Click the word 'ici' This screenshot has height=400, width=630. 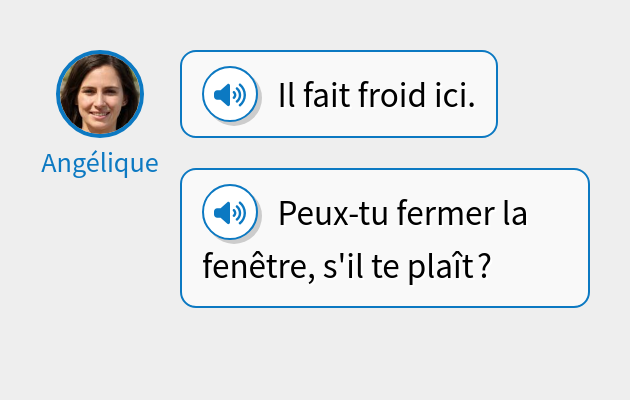[453, 96]
